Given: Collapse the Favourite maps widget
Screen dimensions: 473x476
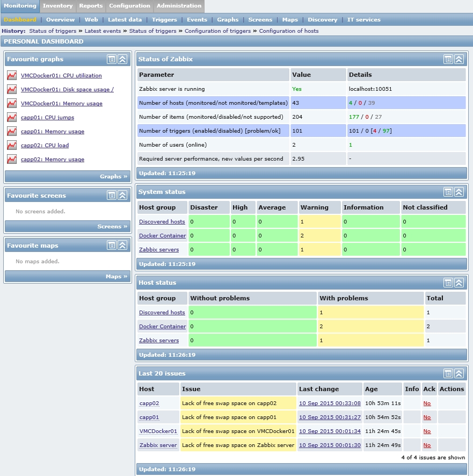Looking at the screenshot, I should pos(122,246).
